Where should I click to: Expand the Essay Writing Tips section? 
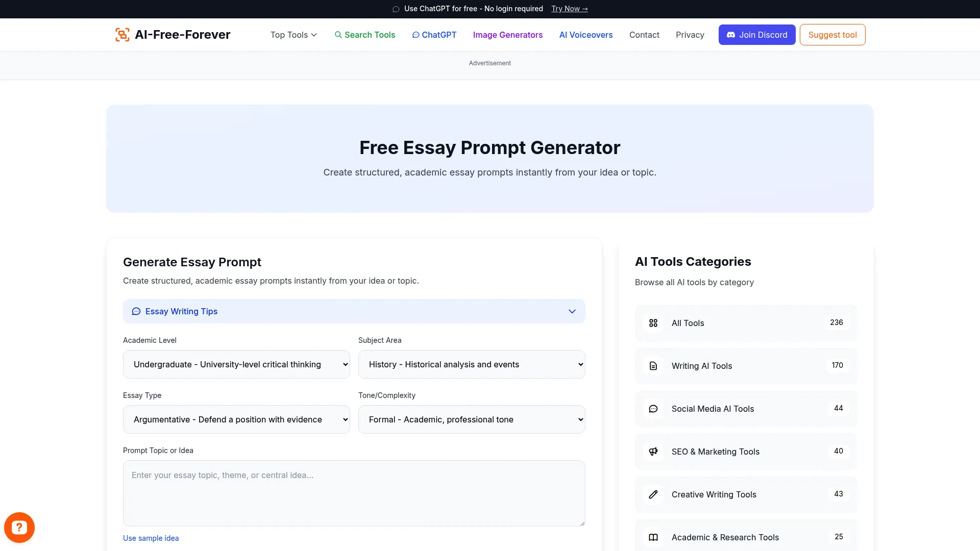572,311
